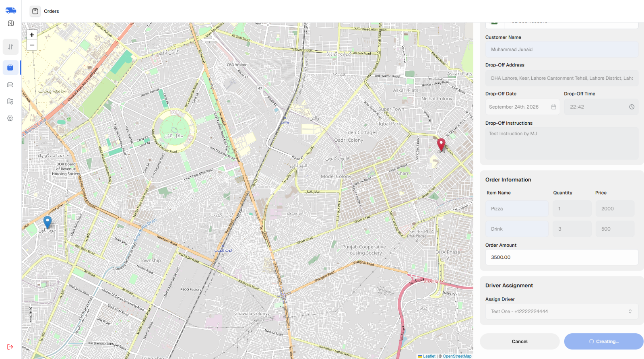The image size is (644, 359).
Task: Toggle the sidebar panel icon
Action: pyautogui.click(x=11, y=23)
